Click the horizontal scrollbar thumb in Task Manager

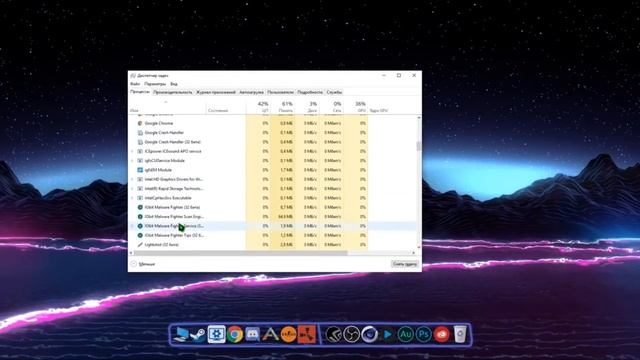click(x=240, y=253)
